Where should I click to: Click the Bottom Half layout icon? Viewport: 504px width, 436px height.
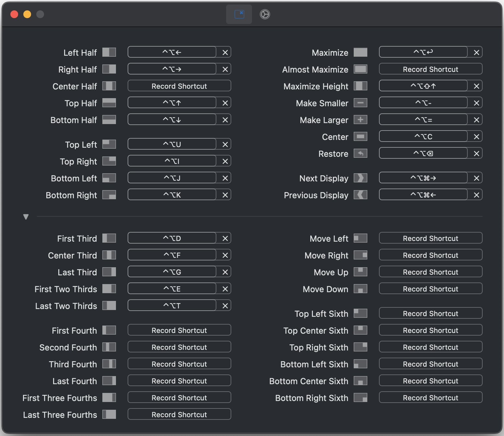109,120
